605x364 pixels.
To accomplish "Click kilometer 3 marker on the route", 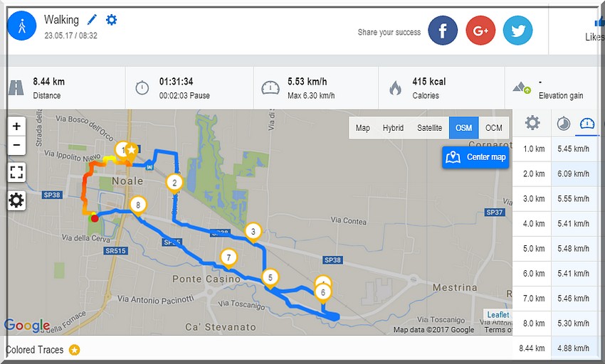I will pyautogui.click(x=253, y=232).
